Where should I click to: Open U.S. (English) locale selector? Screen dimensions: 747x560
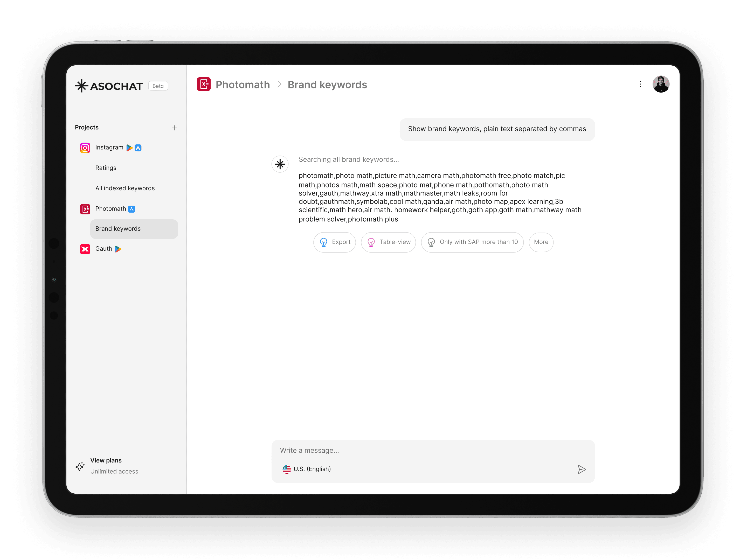tap(307, 469)
